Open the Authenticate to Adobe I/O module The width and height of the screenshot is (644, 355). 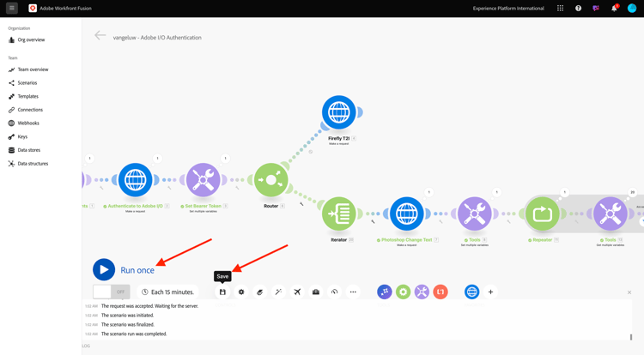[135, 180]
